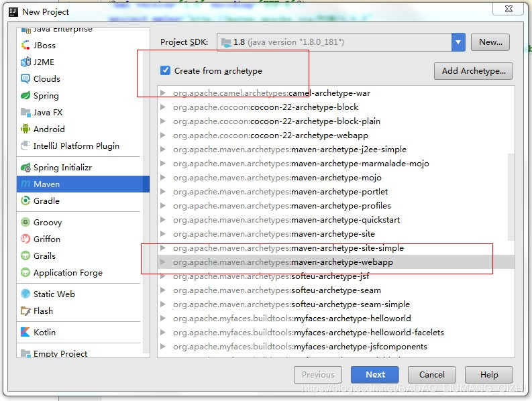Screen dimensions: 532x401
Task: Click the Maven m icon
Action: click(x=25, y=184)
